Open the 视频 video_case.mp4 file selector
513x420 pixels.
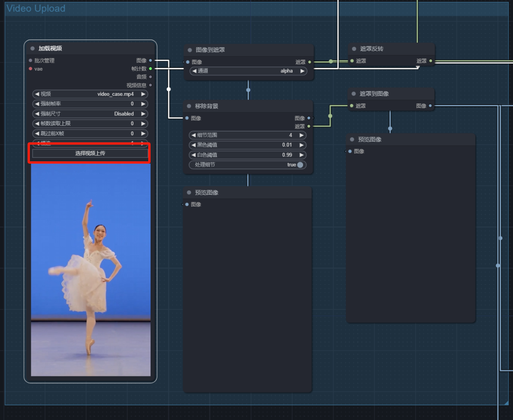(90, 94)
